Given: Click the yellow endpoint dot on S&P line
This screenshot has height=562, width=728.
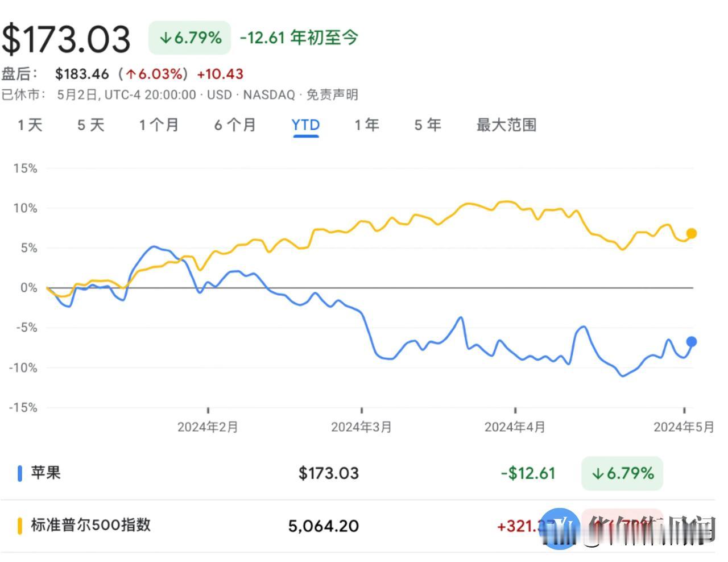Looking at the screenshot, I should [x=691, y=233].
